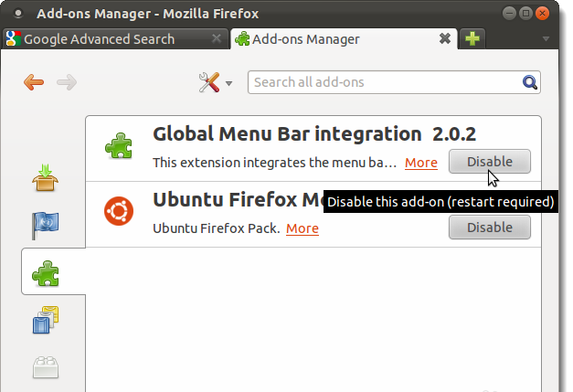Viewport: 573px width, 392px height.
Task: Disable Global Menu Bar integration add-on
Action: point(489,162)
